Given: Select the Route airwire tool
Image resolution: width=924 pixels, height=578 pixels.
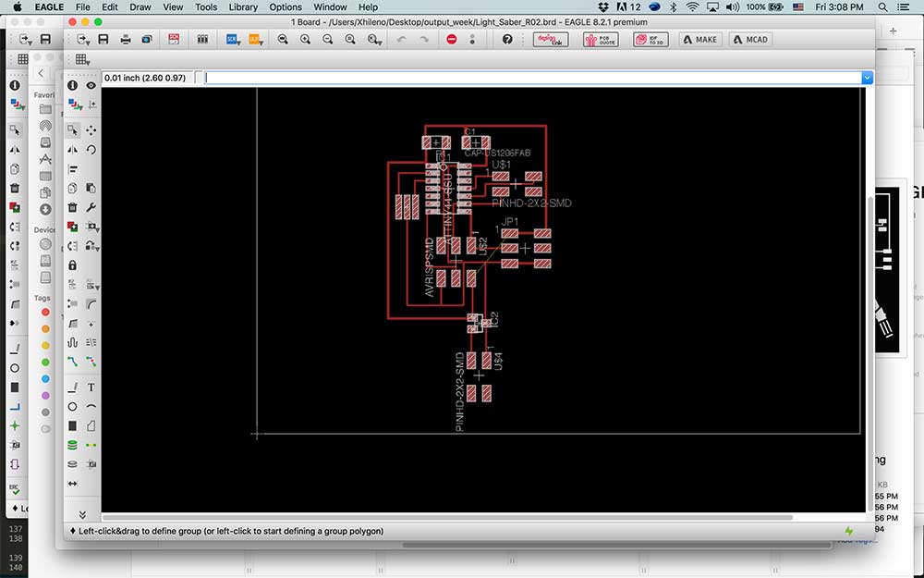Looking at the screenshot, I should (72, 361).
